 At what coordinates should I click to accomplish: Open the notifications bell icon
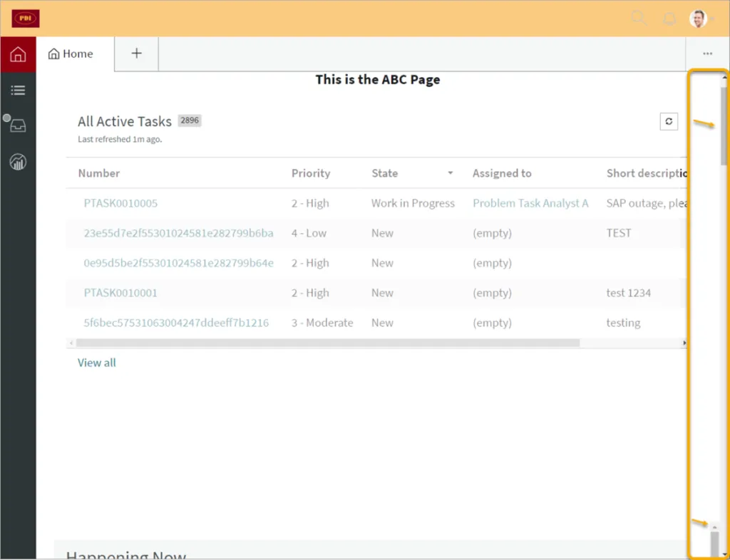pyautogui.click(x=669, y=19)
